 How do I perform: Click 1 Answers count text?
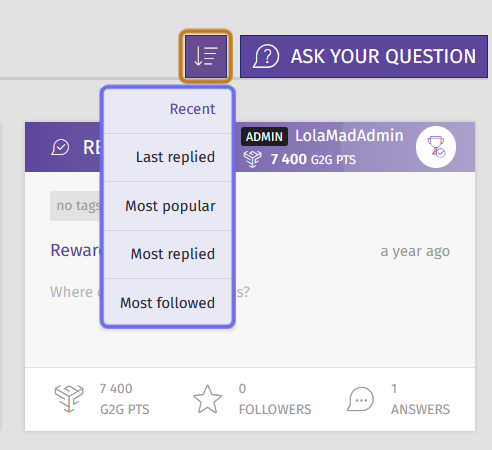420,399
